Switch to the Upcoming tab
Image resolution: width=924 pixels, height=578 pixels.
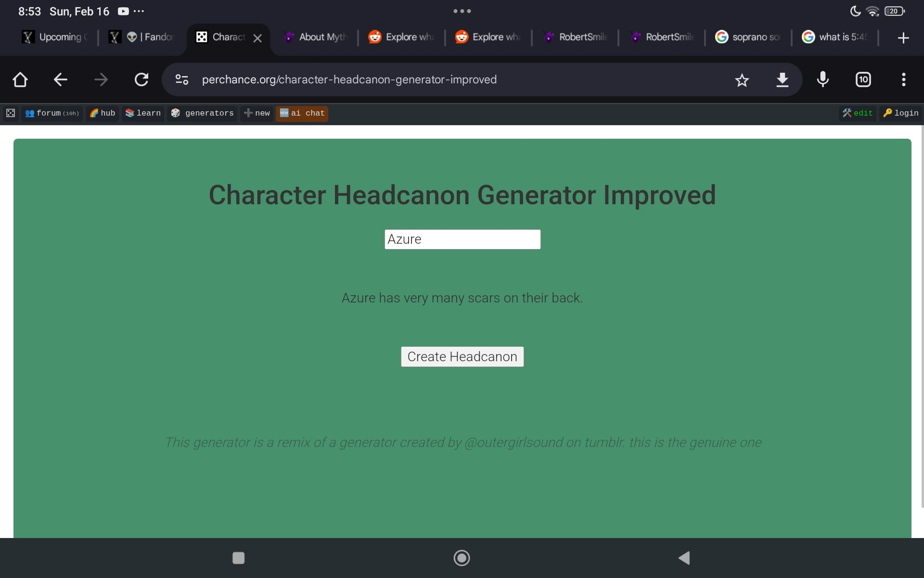[54, 37]
